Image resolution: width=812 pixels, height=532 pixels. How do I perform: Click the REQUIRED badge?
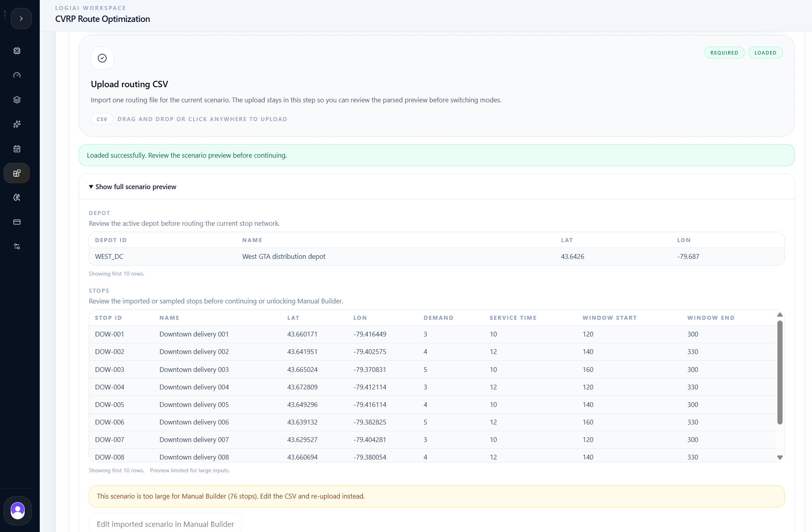724,53
